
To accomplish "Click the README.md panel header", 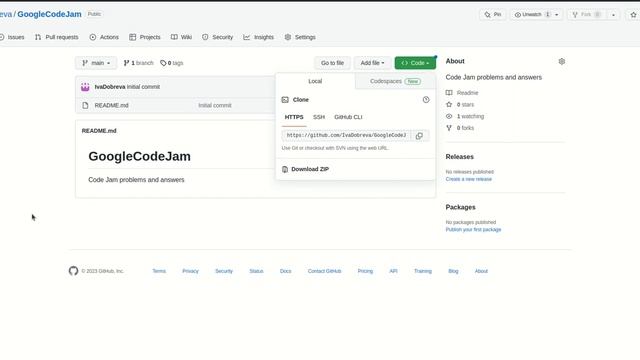I will pos(99,131).
